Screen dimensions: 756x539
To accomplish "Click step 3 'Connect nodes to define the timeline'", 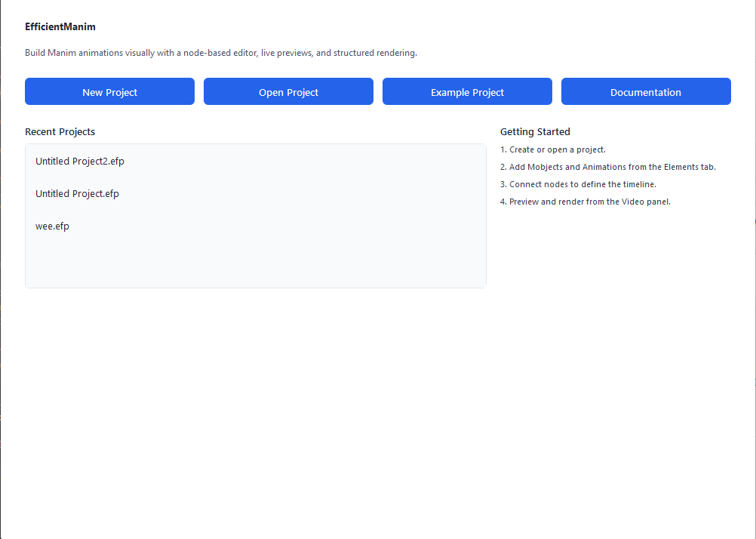I will pos(578,184).
